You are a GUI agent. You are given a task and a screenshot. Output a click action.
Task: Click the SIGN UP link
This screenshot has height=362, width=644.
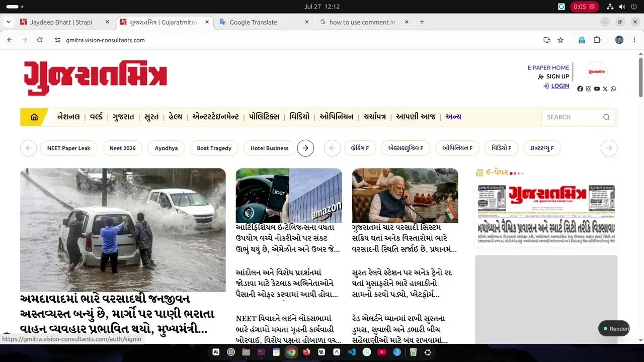coord(557,77)
